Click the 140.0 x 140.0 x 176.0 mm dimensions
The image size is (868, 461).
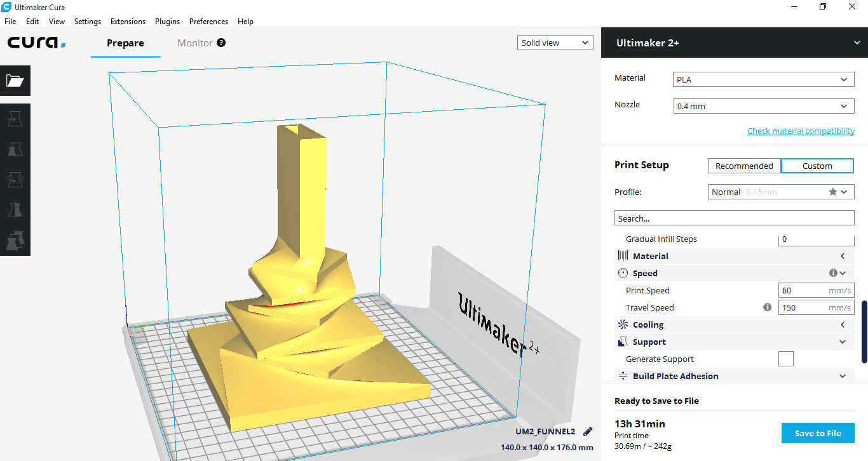[x=547, y=447]
